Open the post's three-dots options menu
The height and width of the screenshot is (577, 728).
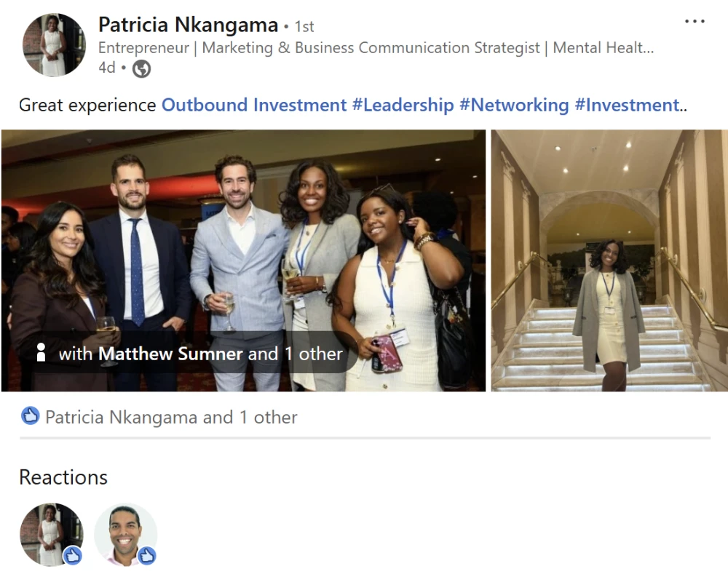point(695,22)
